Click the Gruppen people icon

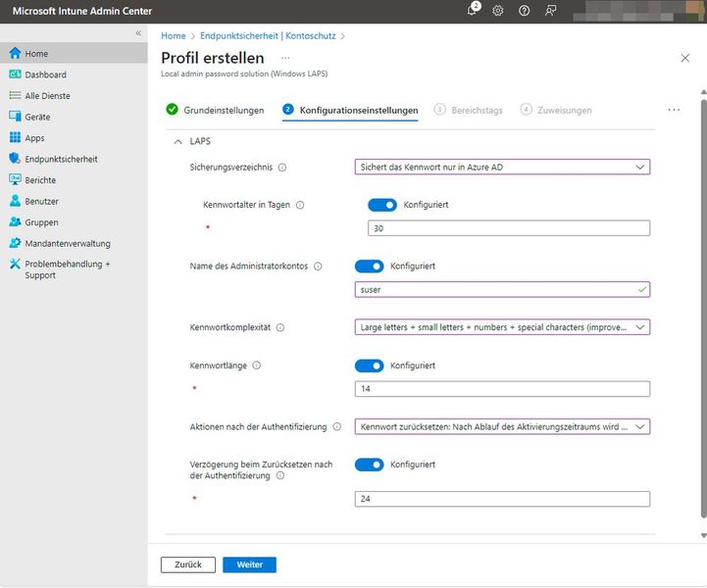click(15, 221)
